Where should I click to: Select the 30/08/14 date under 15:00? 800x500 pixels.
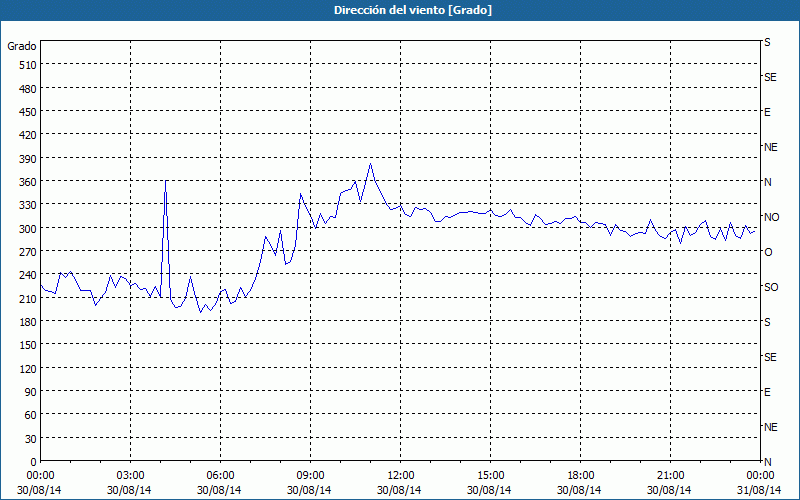tap(489, 490)
